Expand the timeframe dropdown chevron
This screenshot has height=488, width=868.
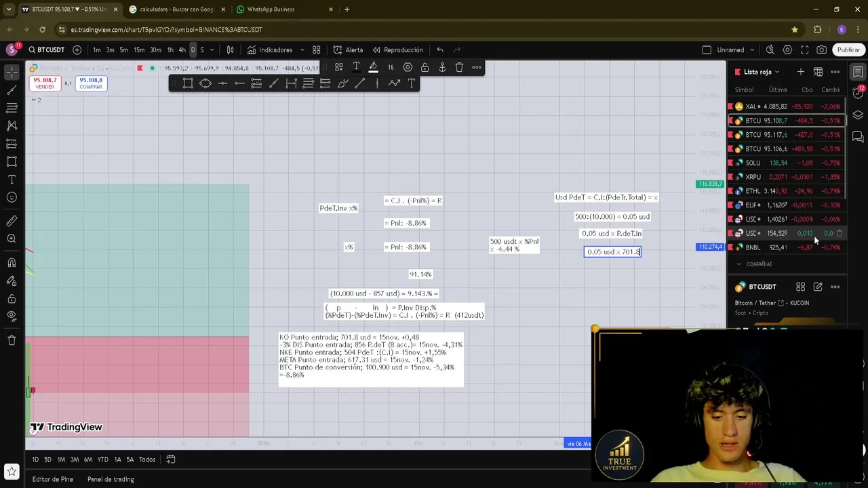tap(212, 49)
